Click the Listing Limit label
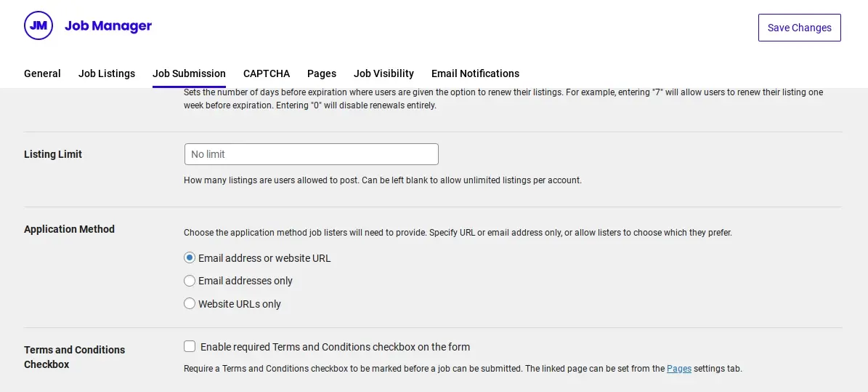Image resolution: width=868 pixels, height=392 pixels. (52, 154)
